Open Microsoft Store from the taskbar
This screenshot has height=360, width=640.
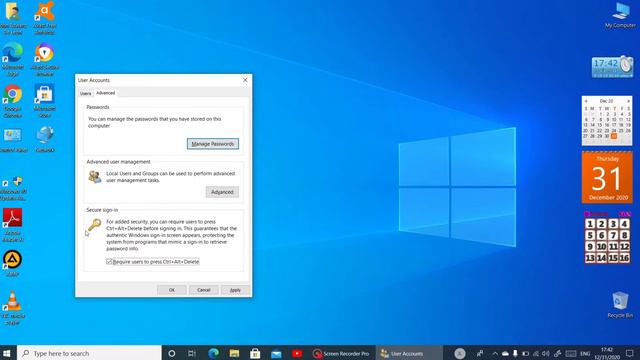tap(255, 353)
